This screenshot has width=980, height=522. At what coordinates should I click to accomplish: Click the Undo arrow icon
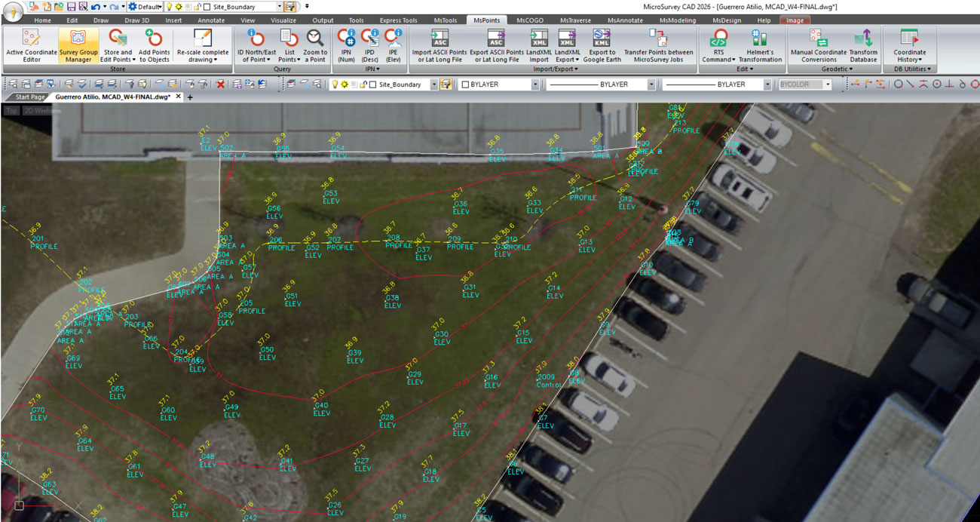pos(96,6)
